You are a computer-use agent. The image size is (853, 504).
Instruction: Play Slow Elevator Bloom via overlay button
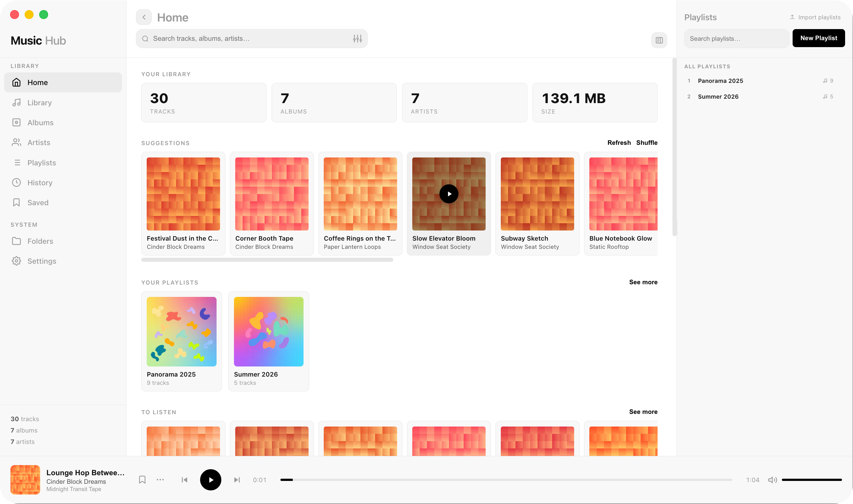[x=449, y=194]
